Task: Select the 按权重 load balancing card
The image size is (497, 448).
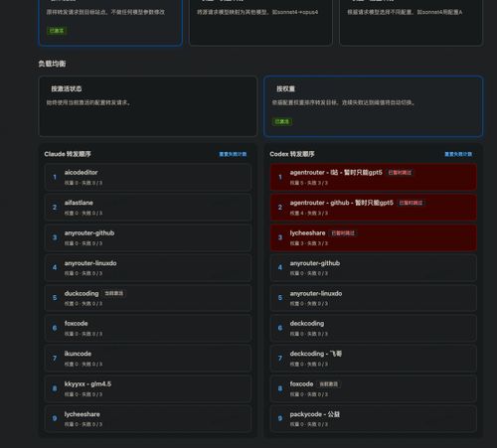Action: point(373,106)
